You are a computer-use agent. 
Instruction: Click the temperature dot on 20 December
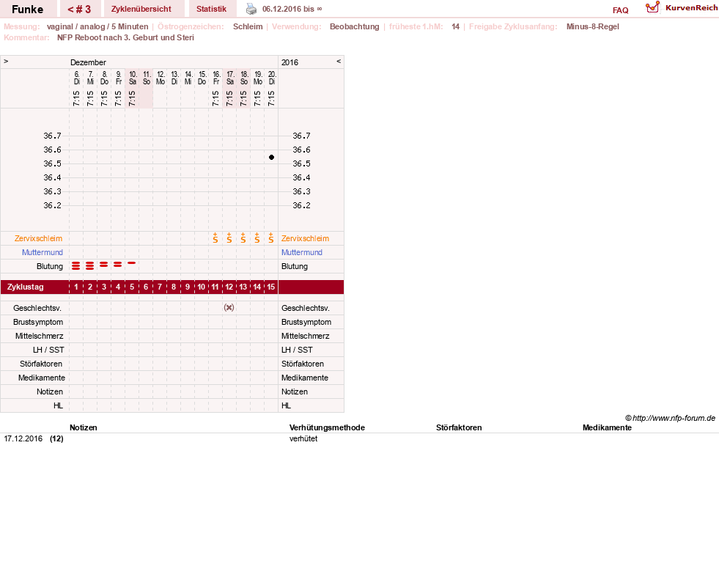(271, 158)
